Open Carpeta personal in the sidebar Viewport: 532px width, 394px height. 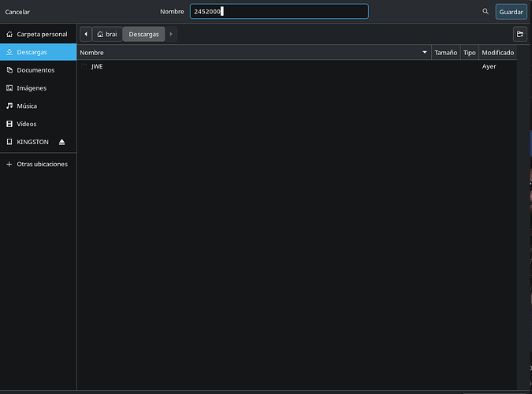click(x=41, y=35)
